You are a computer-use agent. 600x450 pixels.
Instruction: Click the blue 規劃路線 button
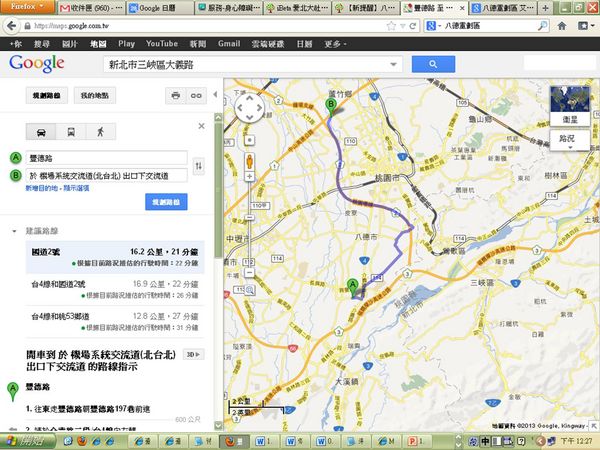point(166,202)
